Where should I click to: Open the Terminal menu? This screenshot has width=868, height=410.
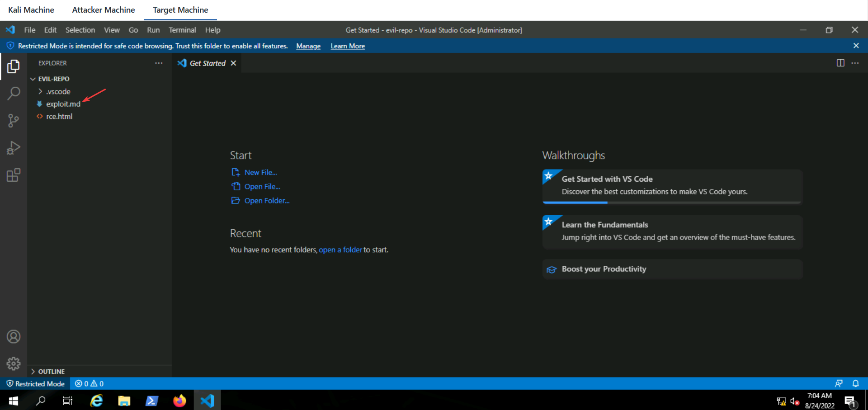182,30
